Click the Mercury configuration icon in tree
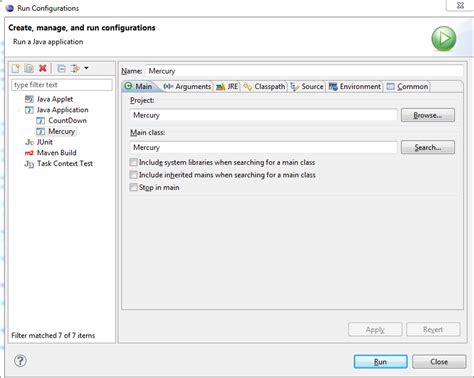Image resolution: width=474 pixels, height=378 pixels. 40,131
